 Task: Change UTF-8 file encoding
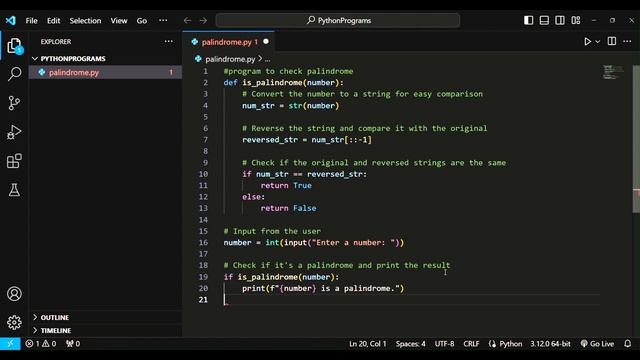coord(444,344)
